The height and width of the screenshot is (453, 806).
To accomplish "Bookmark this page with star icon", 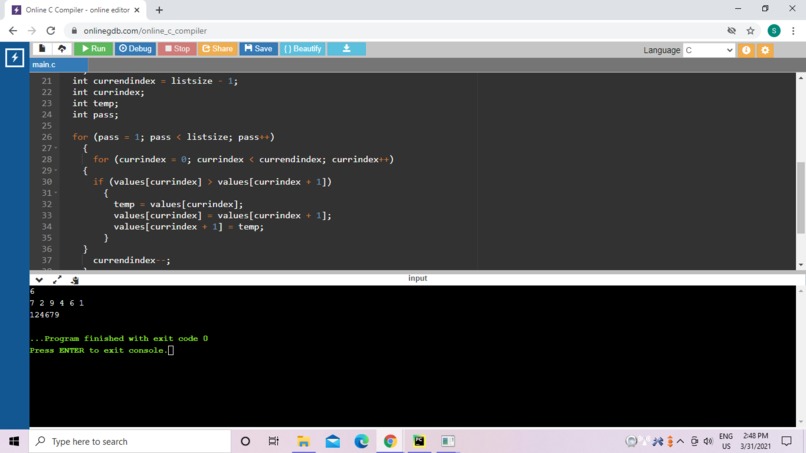I will click(750, 31).
